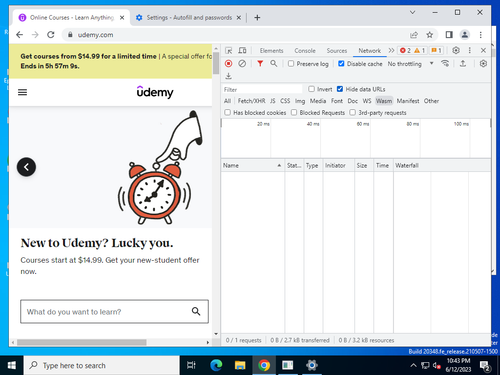Open Chrome three-dot menu
Viewport: 500px width, 375px height.
[481, 35]
